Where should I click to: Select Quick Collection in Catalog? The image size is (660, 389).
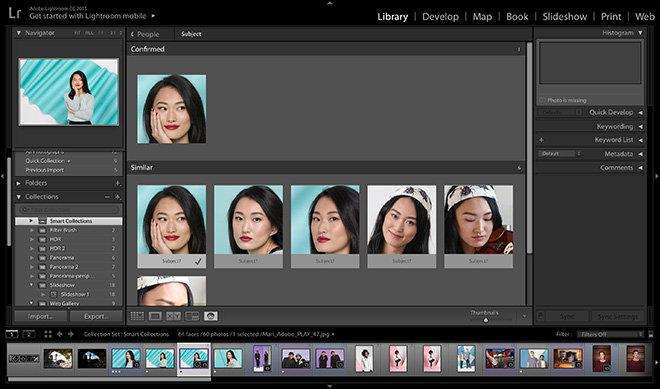(x=69, y=161)
